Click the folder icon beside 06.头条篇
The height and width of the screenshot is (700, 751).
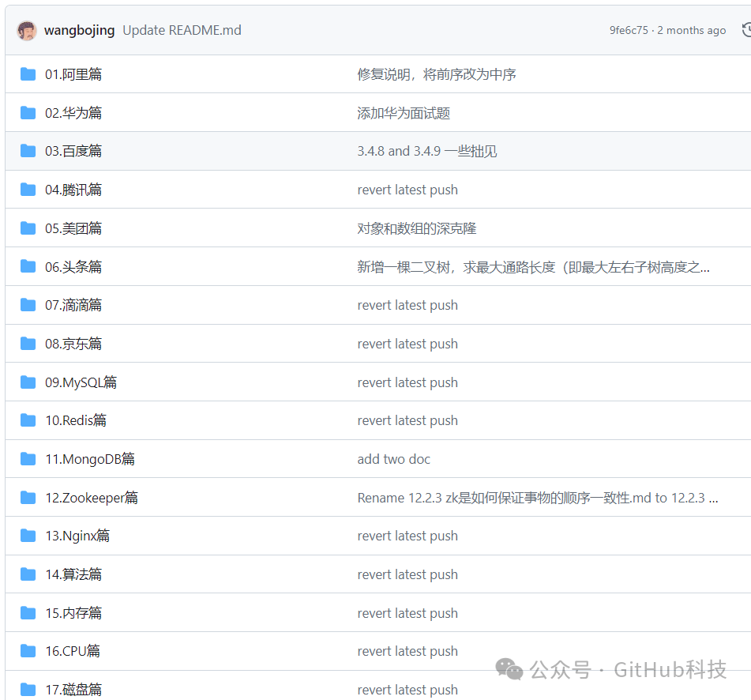coord(28,266)
